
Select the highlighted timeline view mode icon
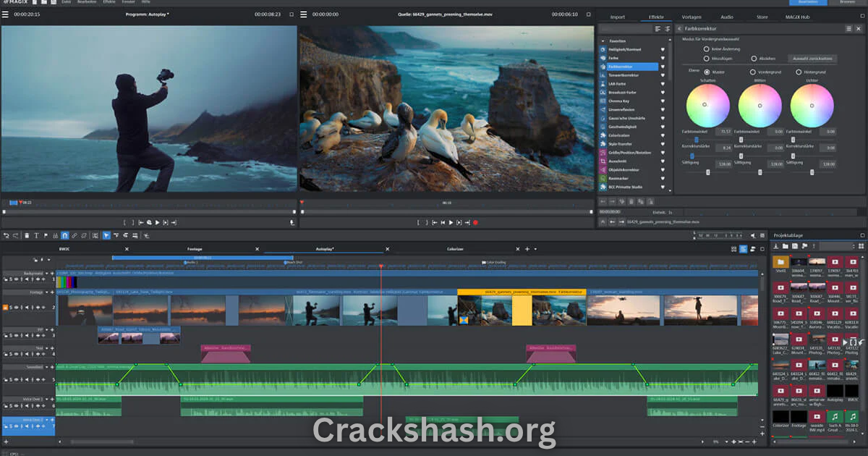pyautogui.click(x=743, y=248)
